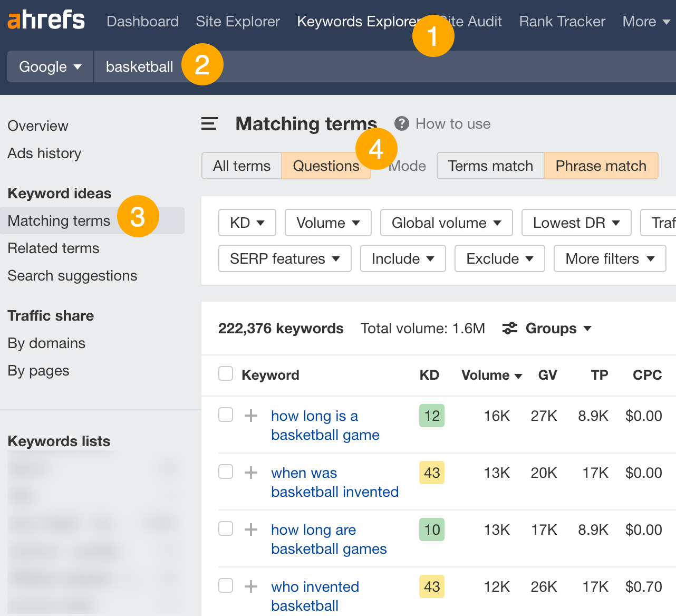Image resolution: width=676 pixels, height=616 pixels.
Task: Open the Google search engine dropdown
Action: tap(50, 66)
